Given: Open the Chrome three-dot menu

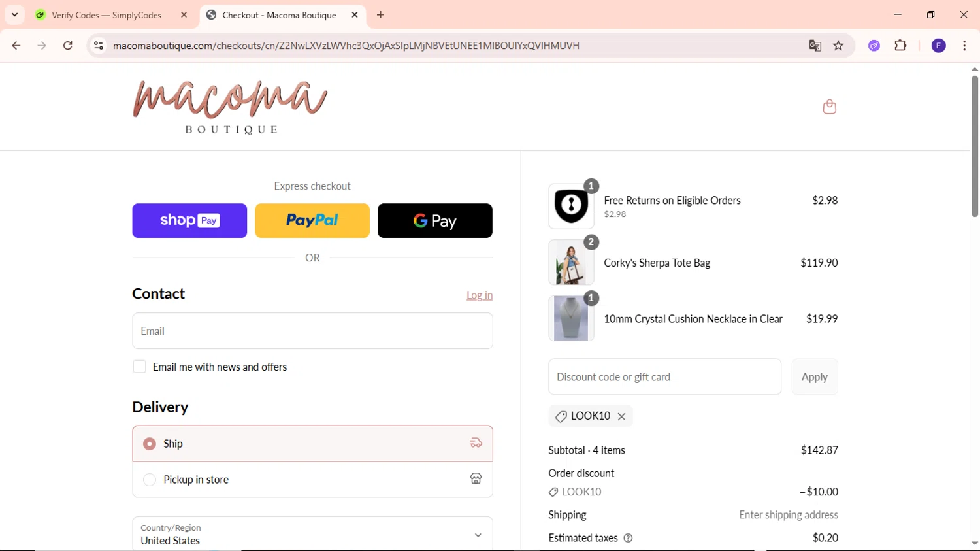Looking at the screenshot, I should click(x=964, y=46).
